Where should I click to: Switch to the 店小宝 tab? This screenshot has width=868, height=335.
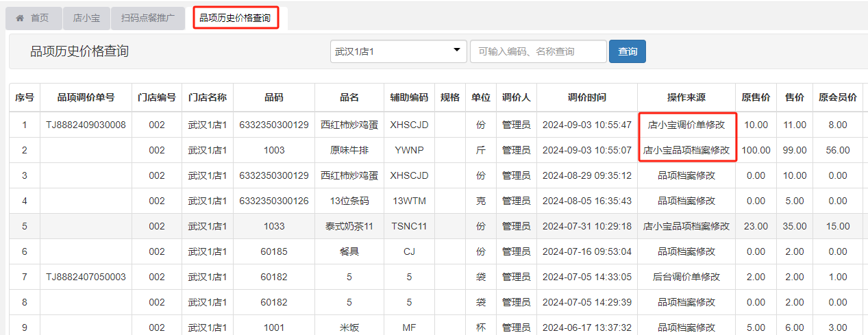coord(86,18)
